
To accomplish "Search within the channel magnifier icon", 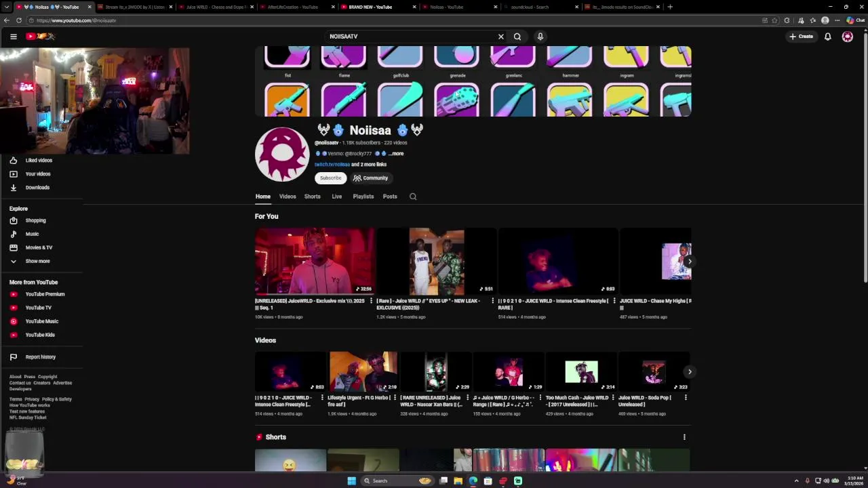I will point(413,197).
